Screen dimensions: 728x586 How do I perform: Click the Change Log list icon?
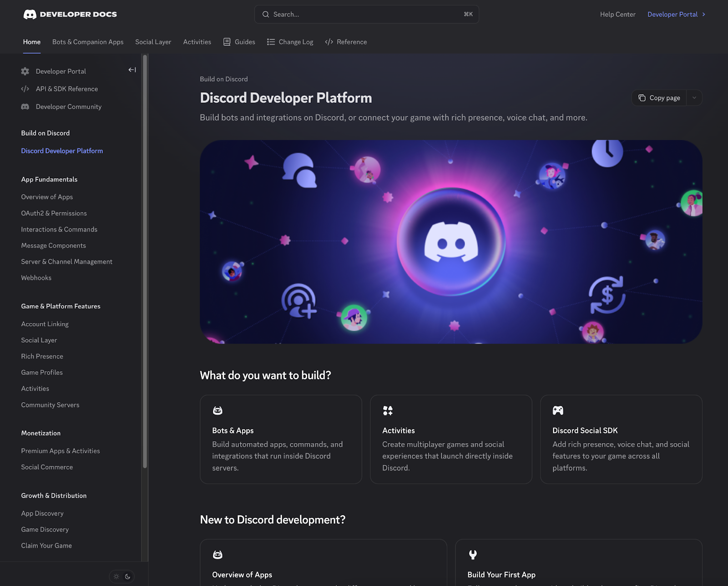(271, 41)
